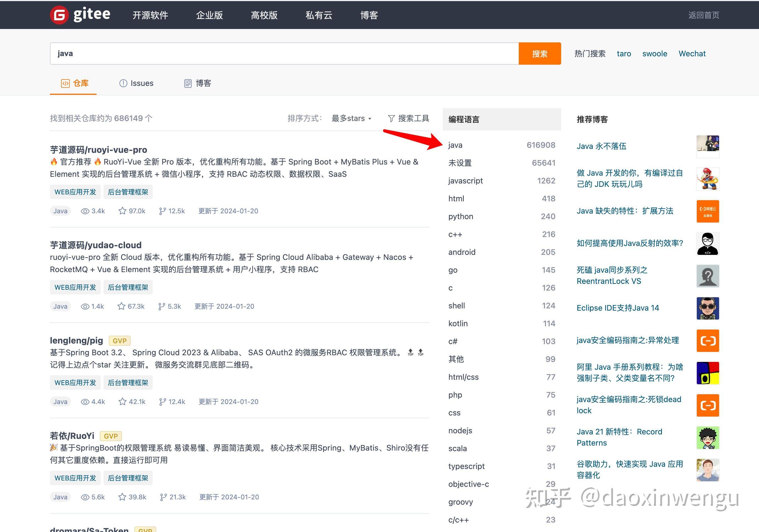Viewport: 759px width, 532px height.
Task: Filter by php language (75)
Action: click(501, 395)
